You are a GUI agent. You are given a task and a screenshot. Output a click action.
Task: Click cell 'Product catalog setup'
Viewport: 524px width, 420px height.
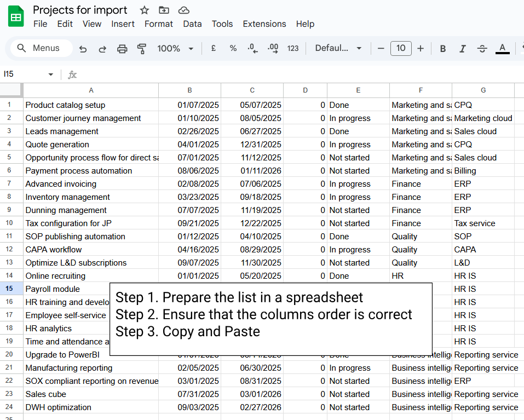tap(91, 105)
